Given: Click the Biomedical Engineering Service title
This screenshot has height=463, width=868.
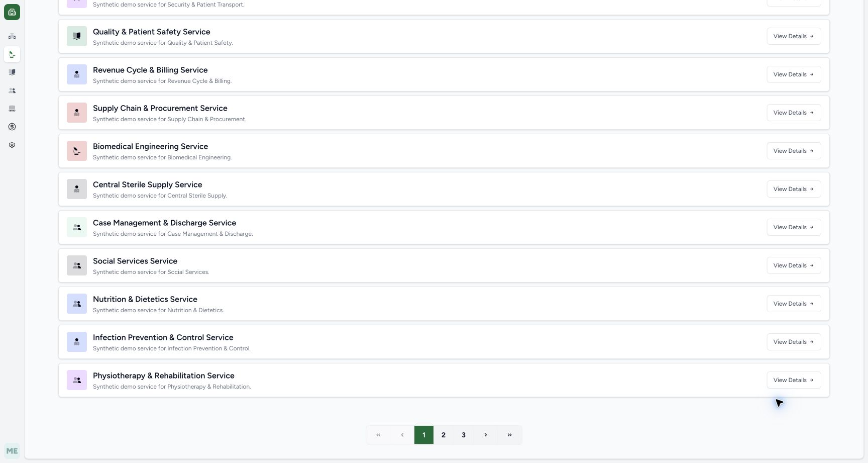Looking at the screenshot, I should pos(150,146).
